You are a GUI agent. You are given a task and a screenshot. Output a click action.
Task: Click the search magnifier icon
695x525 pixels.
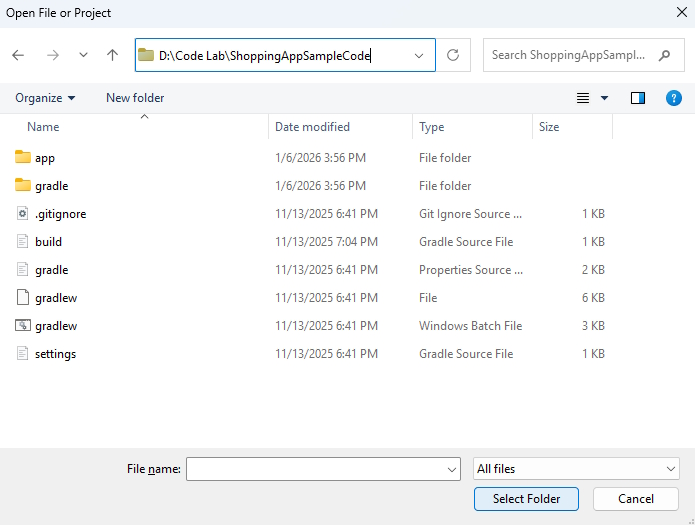665,56
